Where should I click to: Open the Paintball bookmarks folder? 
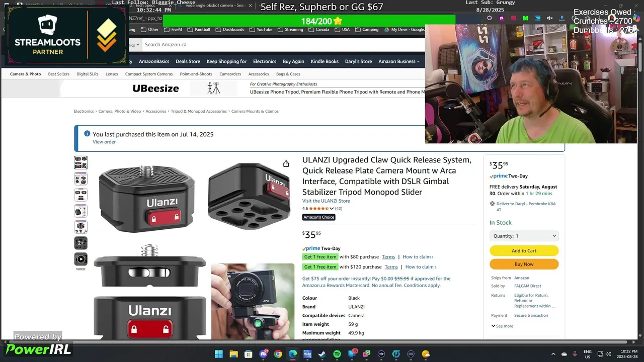point(199,30)
